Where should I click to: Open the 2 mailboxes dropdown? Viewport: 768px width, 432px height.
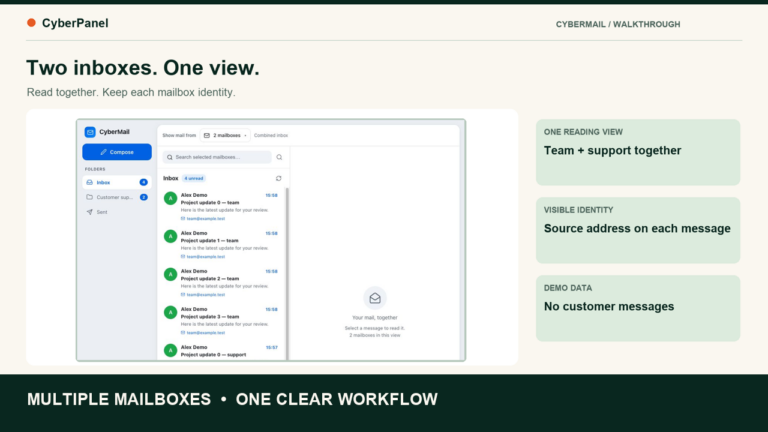pos(225,135)
